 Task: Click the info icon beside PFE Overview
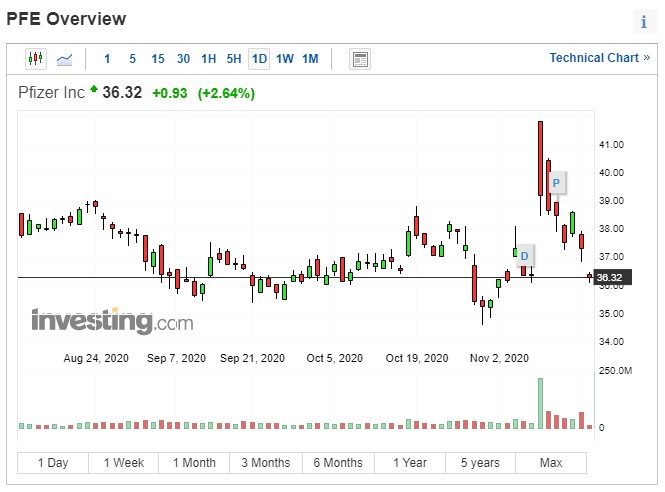(x=644, y=22)
